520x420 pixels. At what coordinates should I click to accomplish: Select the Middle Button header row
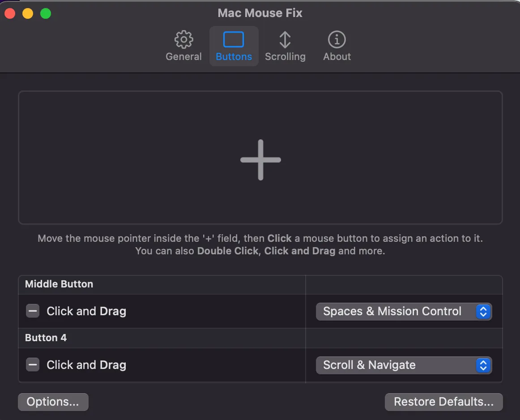point(260,284)
